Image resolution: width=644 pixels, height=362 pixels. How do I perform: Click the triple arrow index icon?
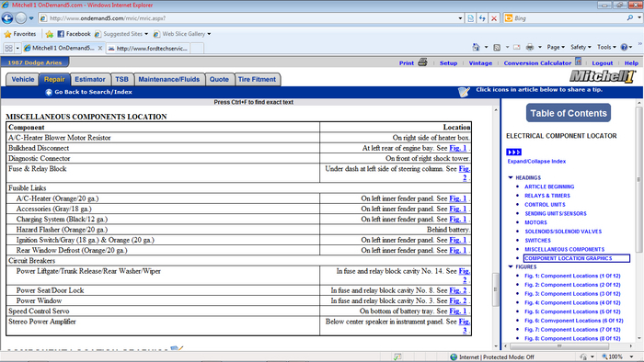click(x=513, y=153)
